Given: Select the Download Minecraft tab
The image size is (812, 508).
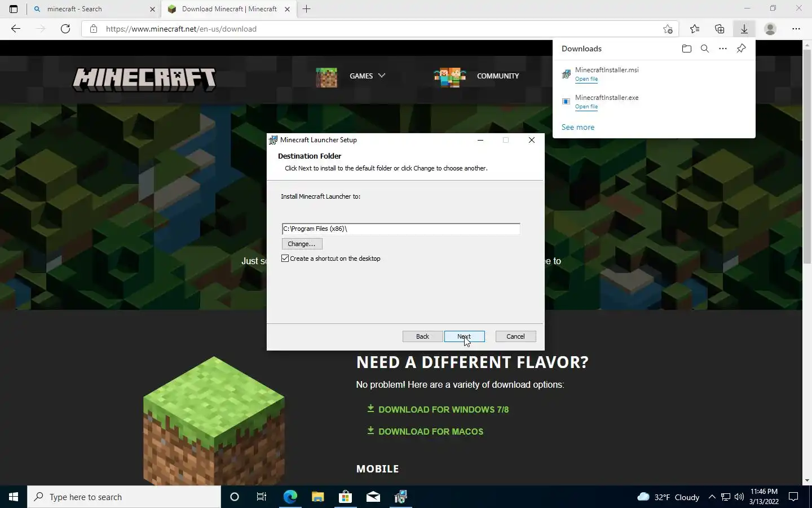Looking at the screenshot, I should (228, 9).
